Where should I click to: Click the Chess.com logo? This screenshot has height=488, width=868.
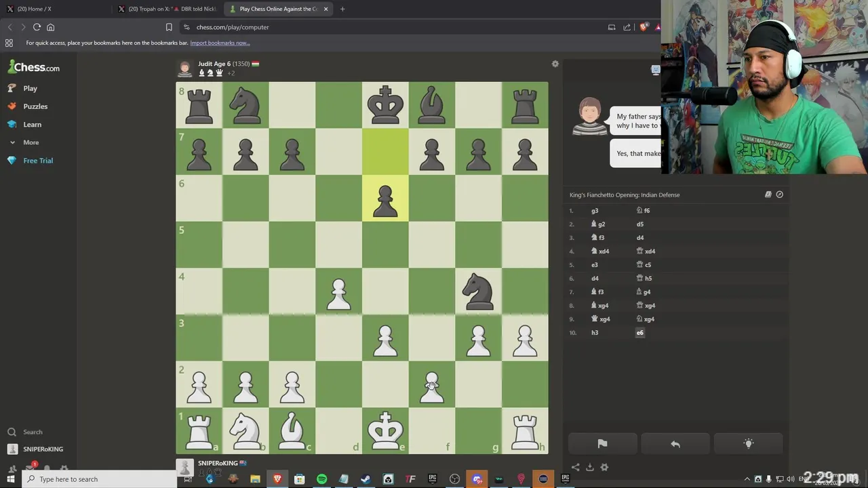34,67
